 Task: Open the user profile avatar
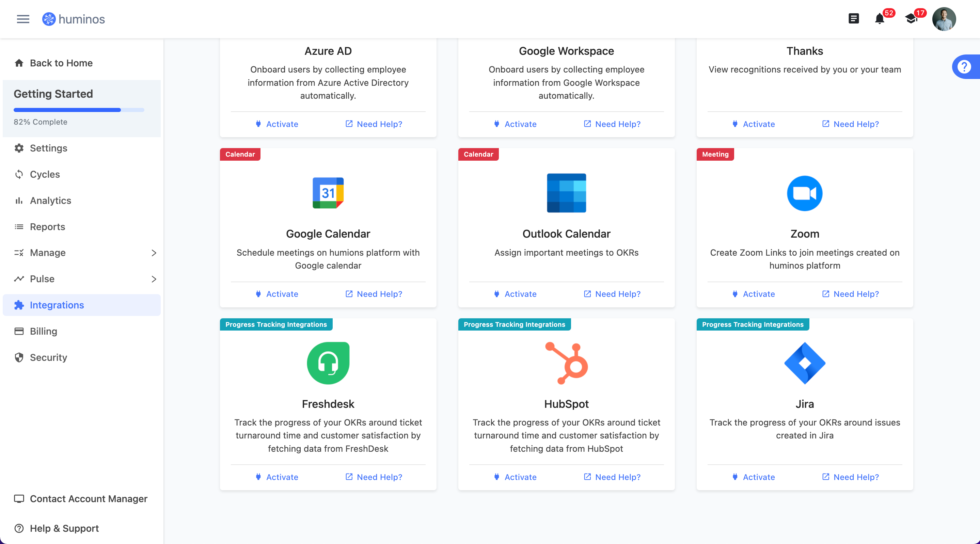(x=944, y=19)
